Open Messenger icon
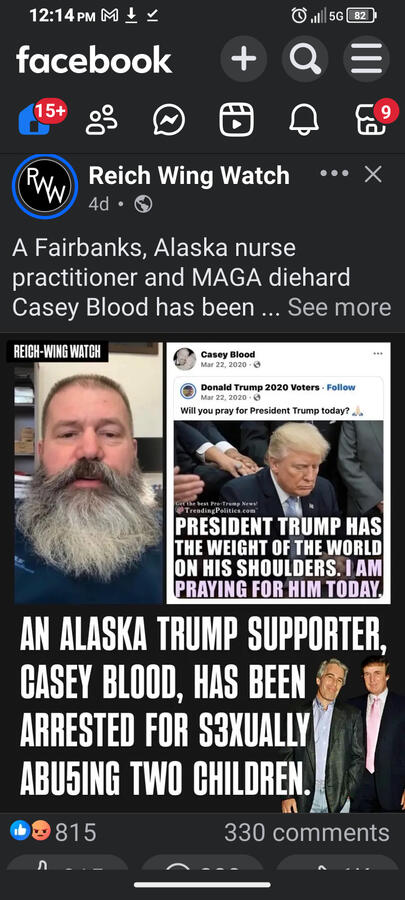405x900 pixels. coord(169,120)
